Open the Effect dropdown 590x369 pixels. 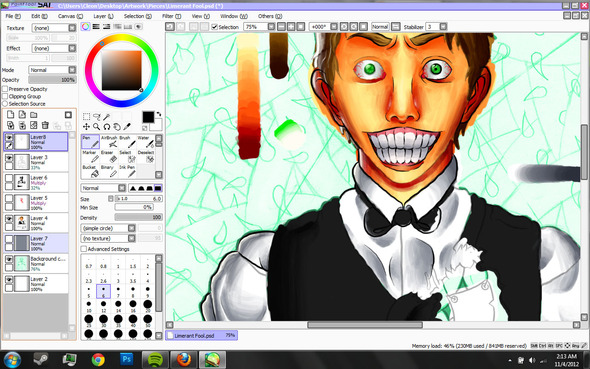point(72,48)
